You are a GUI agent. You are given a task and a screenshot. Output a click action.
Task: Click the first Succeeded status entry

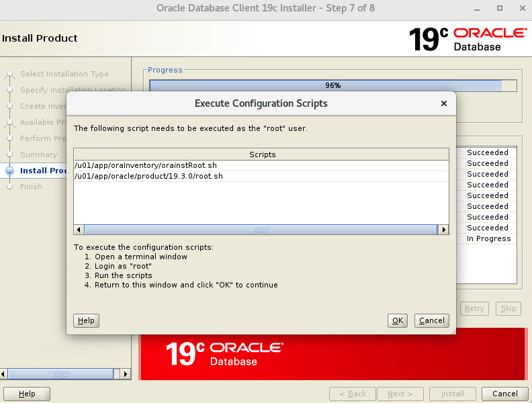(x=488, y=152)
